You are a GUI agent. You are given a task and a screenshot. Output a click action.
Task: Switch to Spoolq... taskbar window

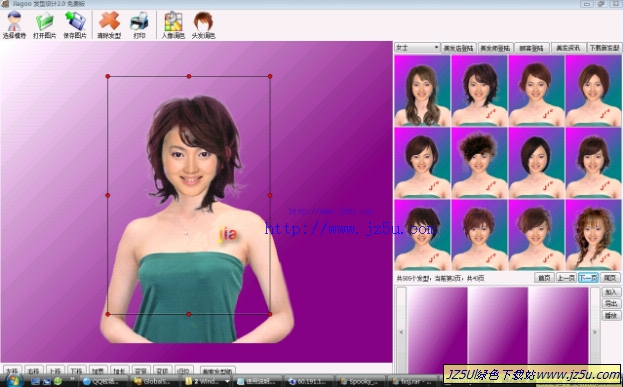pyautogui.click(x=360, y=381)
